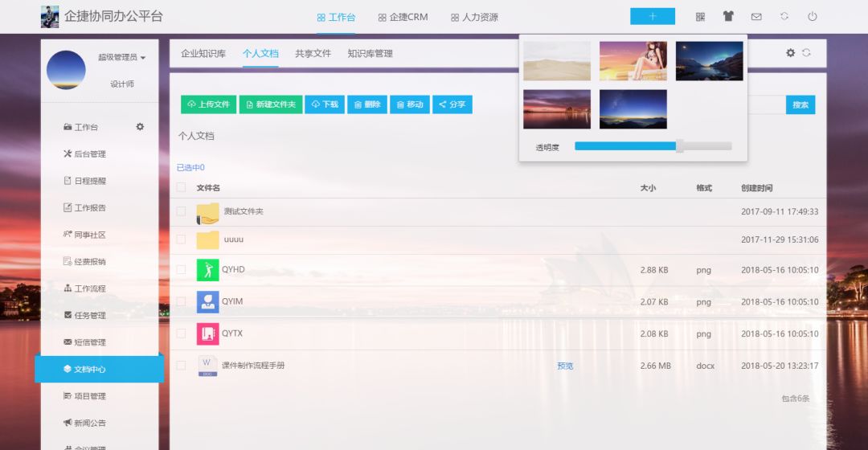The width and height of the screenshot is (868, 450).
Task: Open 经费报销 in the sidebar
Action: tap(84, 261)
